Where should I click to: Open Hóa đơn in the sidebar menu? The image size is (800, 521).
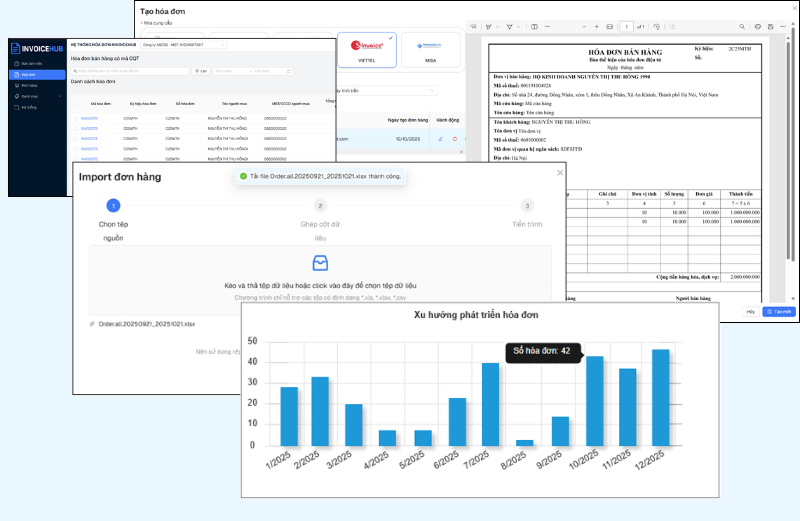pos(29,73)
